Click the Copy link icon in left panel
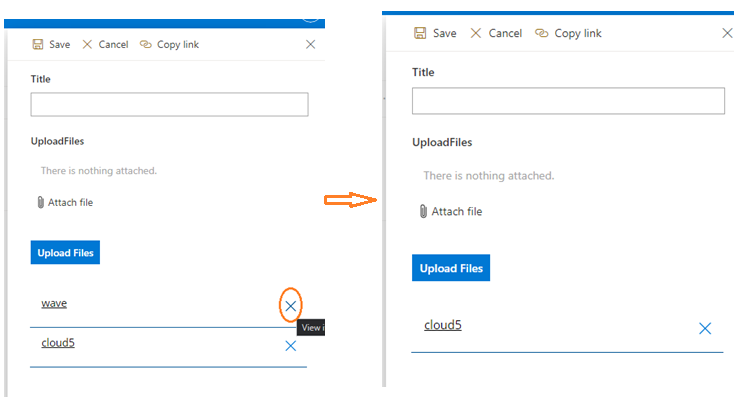Viewport: 740px width, 405px height. coord(146,45)
